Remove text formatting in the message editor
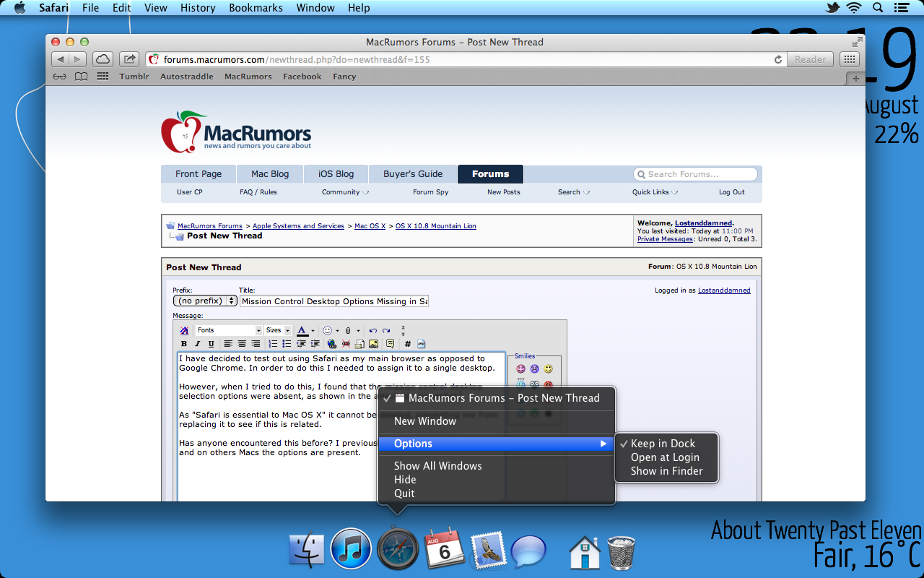This screenshot has width=924, height=578. click(184, 330)
